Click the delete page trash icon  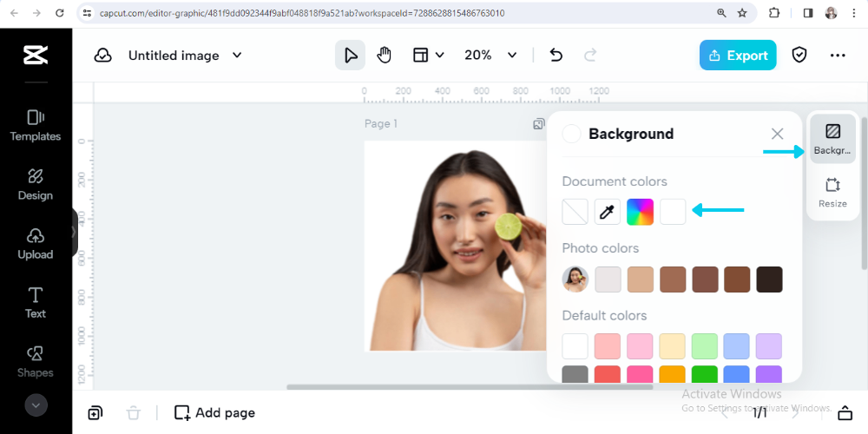134,413
